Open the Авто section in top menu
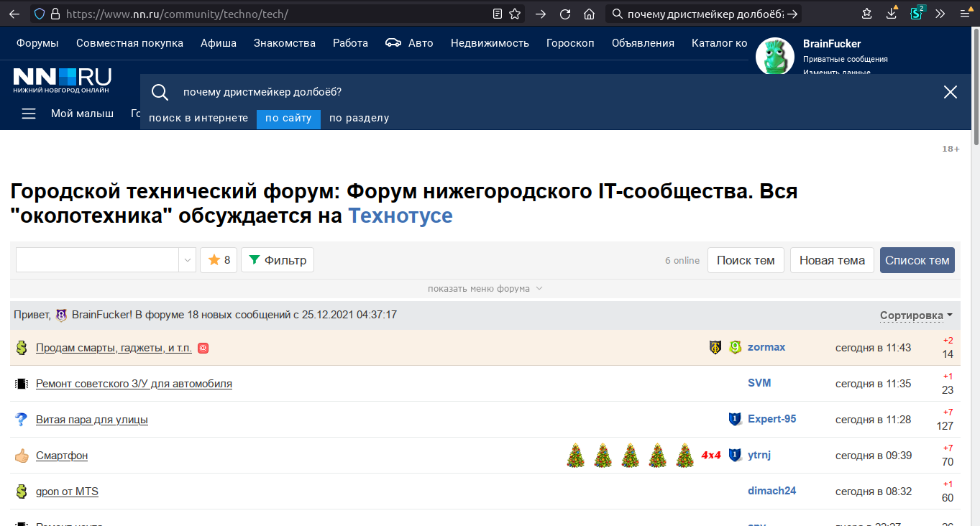Image resolution: width=980 pixels, height=526 pixels. coord(409,43)
